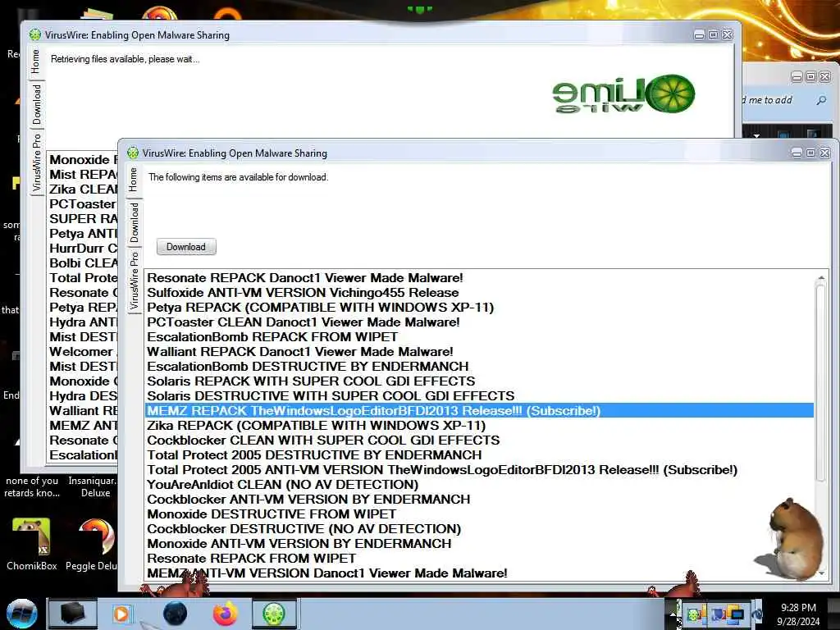840x630 pixels.
Task: Open the Windows Start orb
Action: click(x=21, y=614)
